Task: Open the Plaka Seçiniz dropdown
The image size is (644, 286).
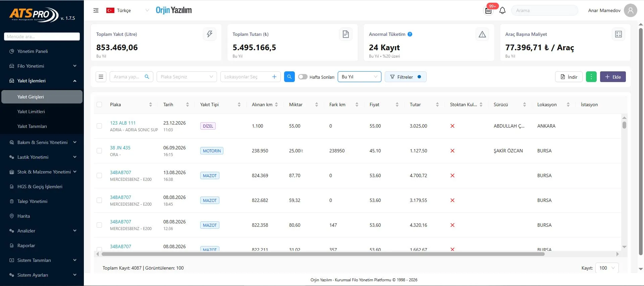Action: point(186,77)
